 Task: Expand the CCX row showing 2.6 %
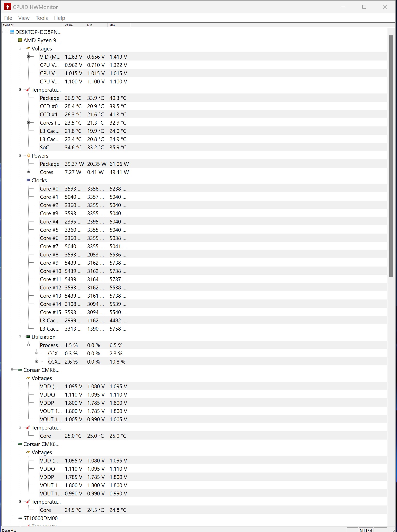point(37,362)
